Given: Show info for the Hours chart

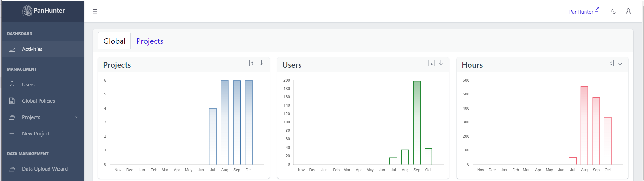Looking at the screenshot, I should [x=611, y=63].
